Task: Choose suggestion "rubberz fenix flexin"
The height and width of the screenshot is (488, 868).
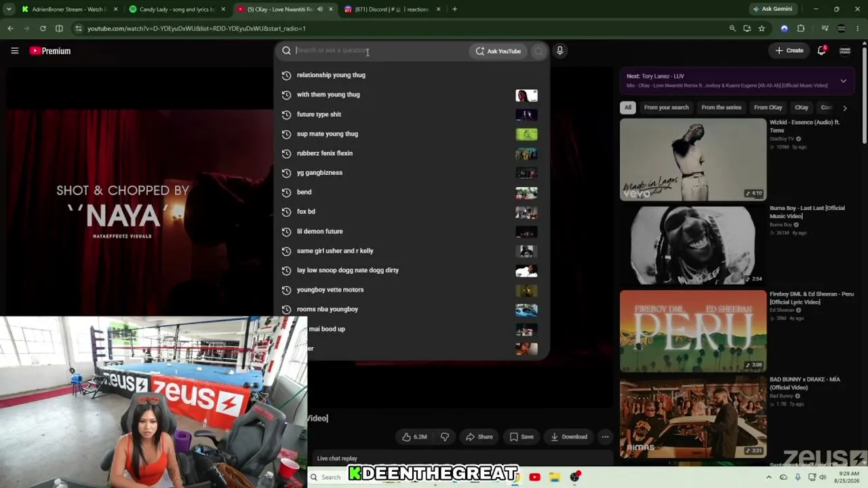Action: [412, 153]
